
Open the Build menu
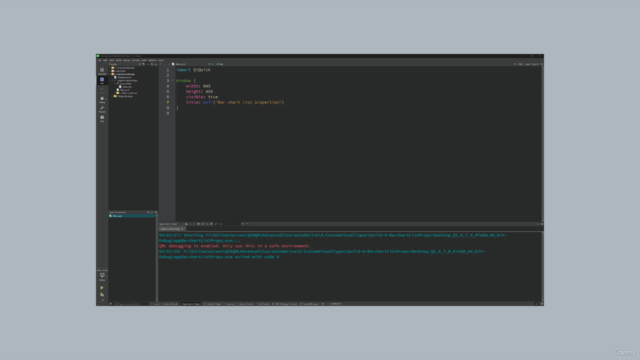[x=118, y=60]
